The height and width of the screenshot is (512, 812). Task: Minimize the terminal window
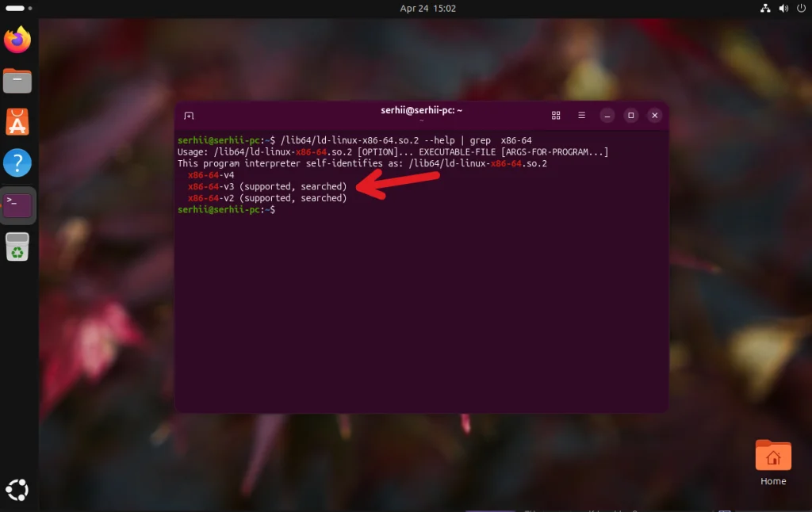pos(607,116)
